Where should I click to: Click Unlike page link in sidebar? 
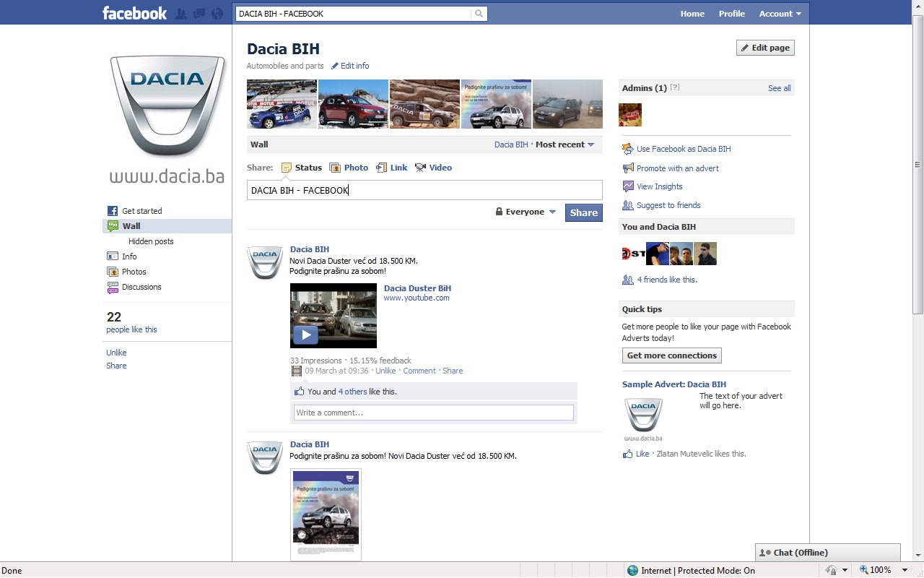point(116,353)
